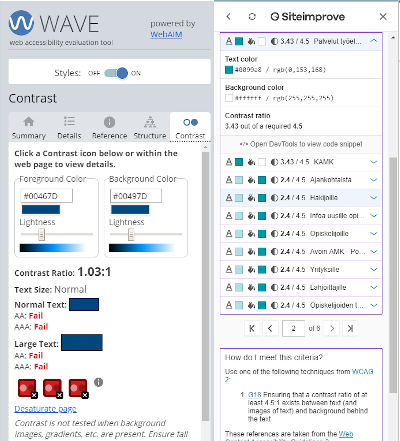The height and width of the screenshot is (441, 400).
Task: Open the Details tab
Action: coord(69,128)
